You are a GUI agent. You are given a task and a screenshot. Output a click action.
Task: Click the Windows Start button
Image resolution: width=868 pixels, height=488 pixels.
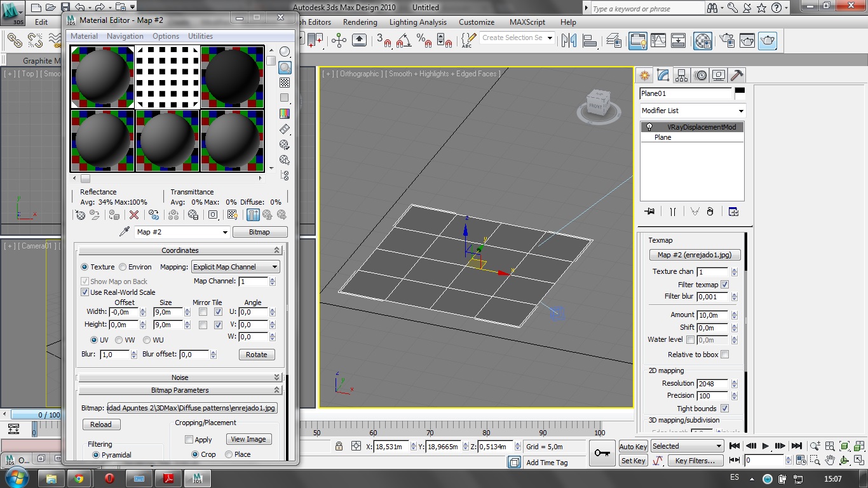15,478
